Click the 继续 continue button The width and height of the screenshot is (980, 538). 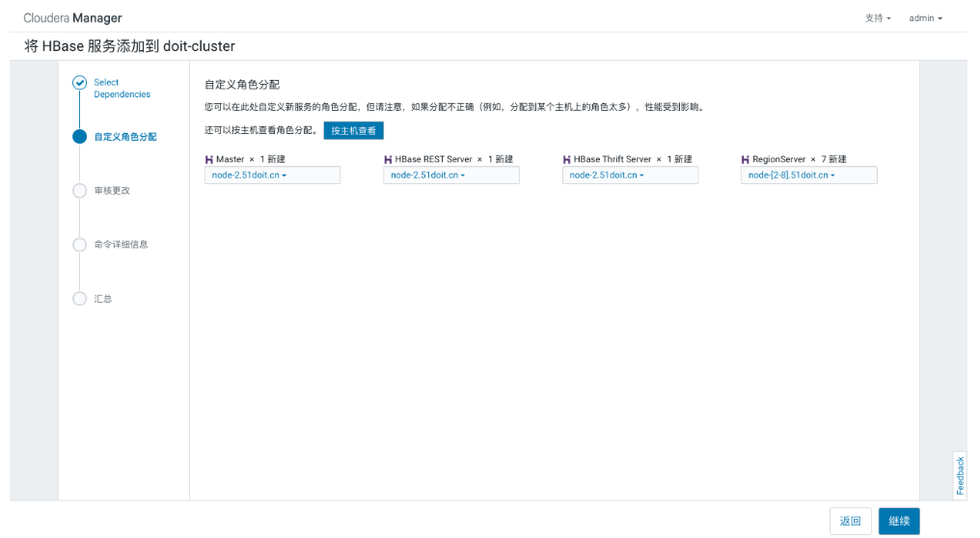[x=899, y=522]
